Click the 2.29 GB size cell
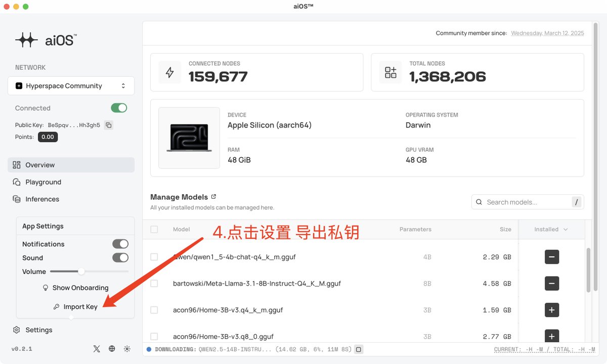Screen dimensions: 607x364 [497, 257]
